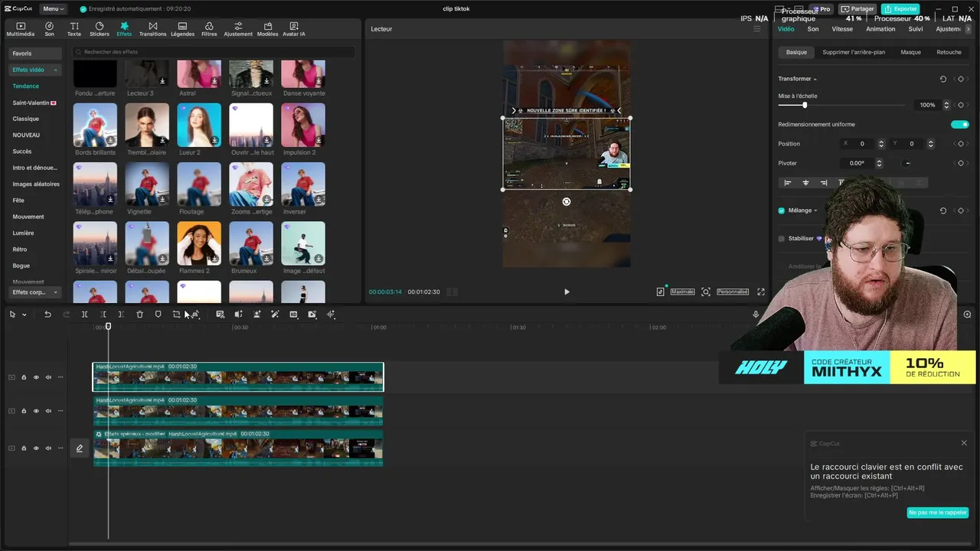Open the selection tool dropdown arrow
Image resolution: width=980 pixels, height=551 pixels.
point(24,315)
